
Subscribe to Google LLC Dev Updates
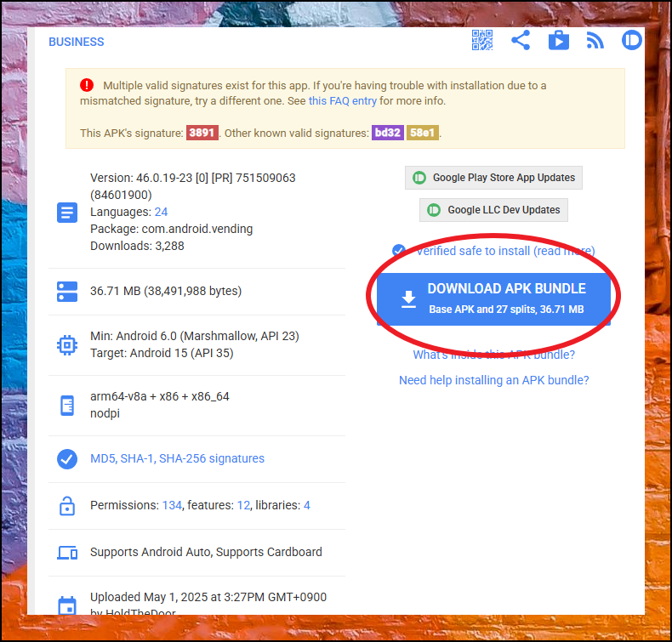[x=493, y=210]
